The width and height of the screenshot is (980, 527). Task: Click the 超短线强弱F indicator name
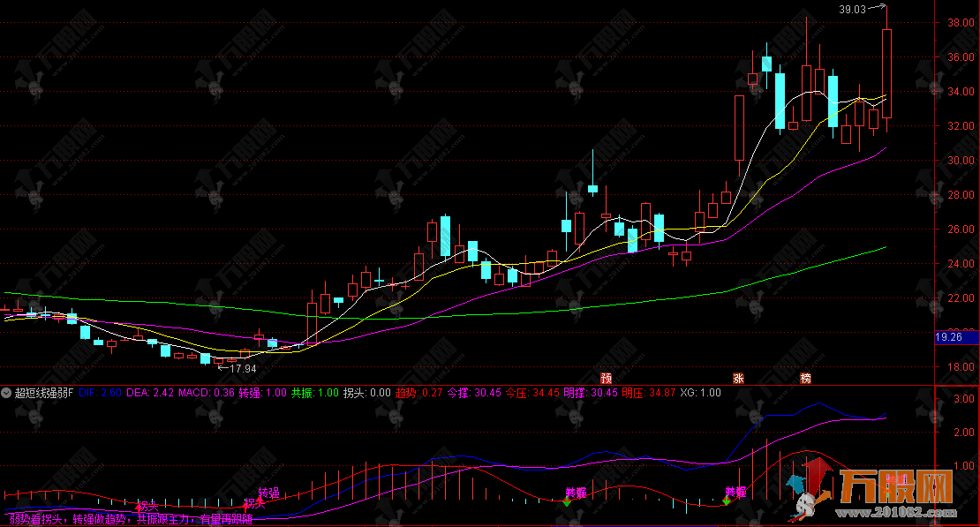44,393
